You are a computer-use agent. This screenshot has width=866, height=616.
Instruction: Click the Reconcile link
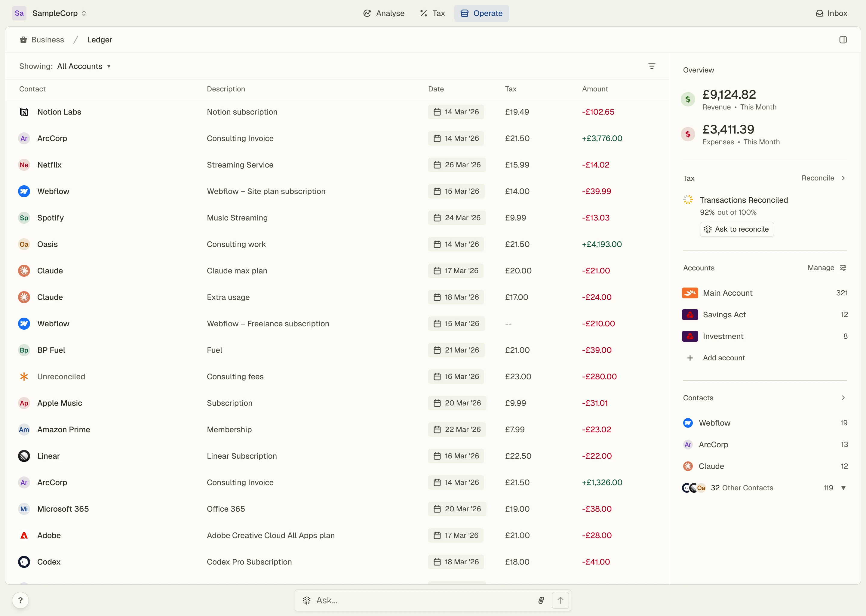[x=823, y=178]
